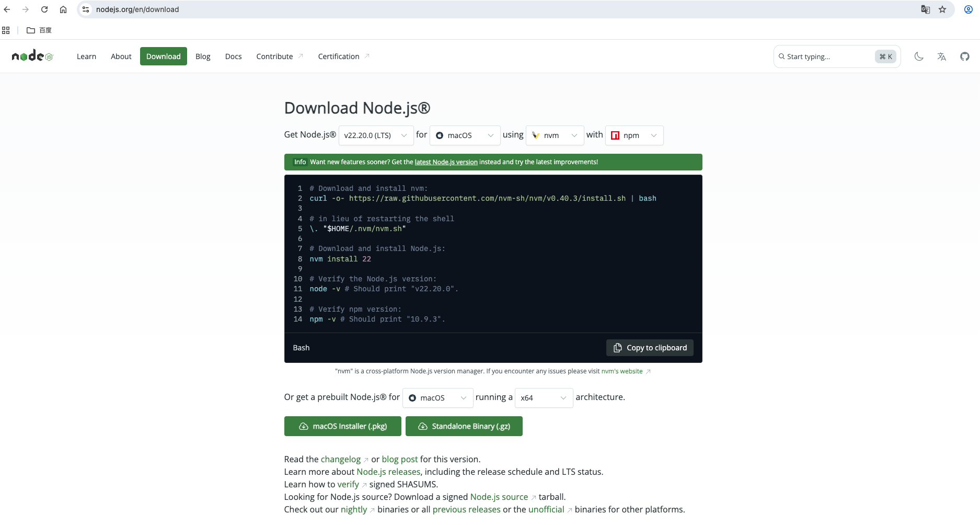Open the nvm install method dropdown
The image size is (980, 525).
(555, 135)
